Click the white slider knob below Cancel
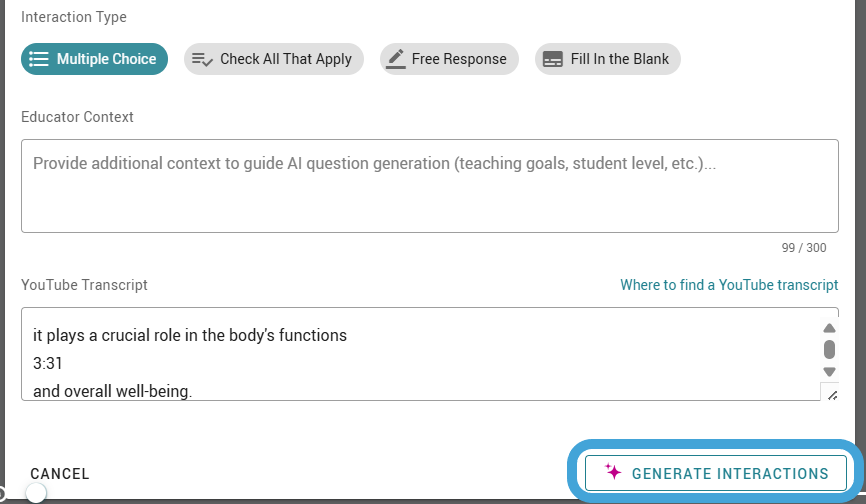The image size is (866, 504). tap(36, 492)
